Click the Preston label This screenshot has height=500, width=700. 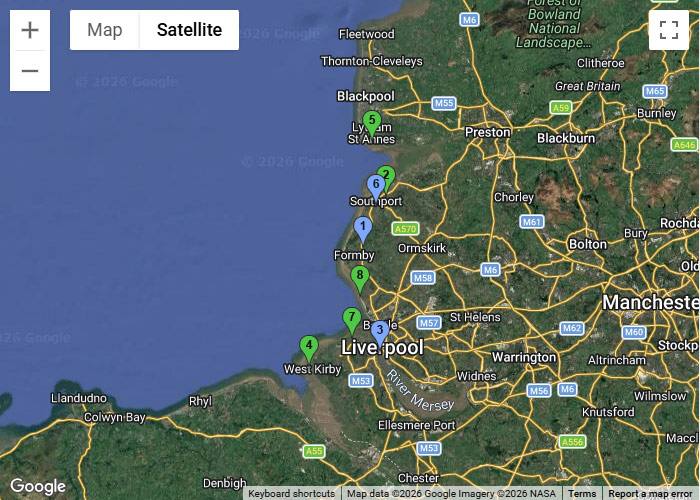(x=488, y=132)
